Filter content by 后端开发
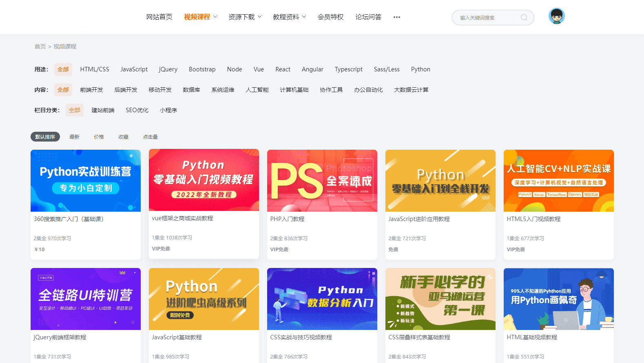 click(126, 90)
